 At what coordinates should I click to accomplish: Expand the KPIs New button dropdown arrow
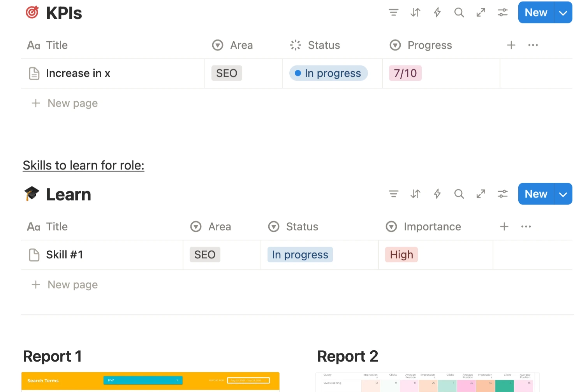pyautogui.click(x=563, y=12)
